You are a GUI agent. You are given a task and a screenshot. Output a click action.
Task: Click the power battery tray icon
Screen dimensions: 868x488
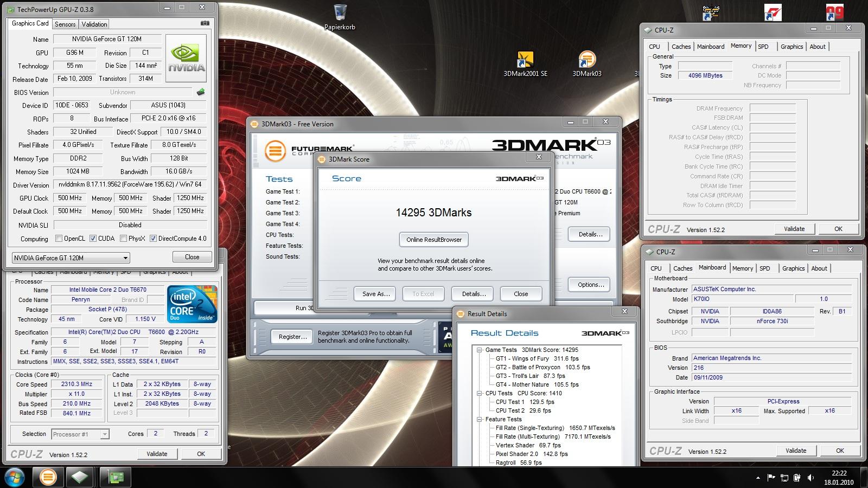coord(797,478)
